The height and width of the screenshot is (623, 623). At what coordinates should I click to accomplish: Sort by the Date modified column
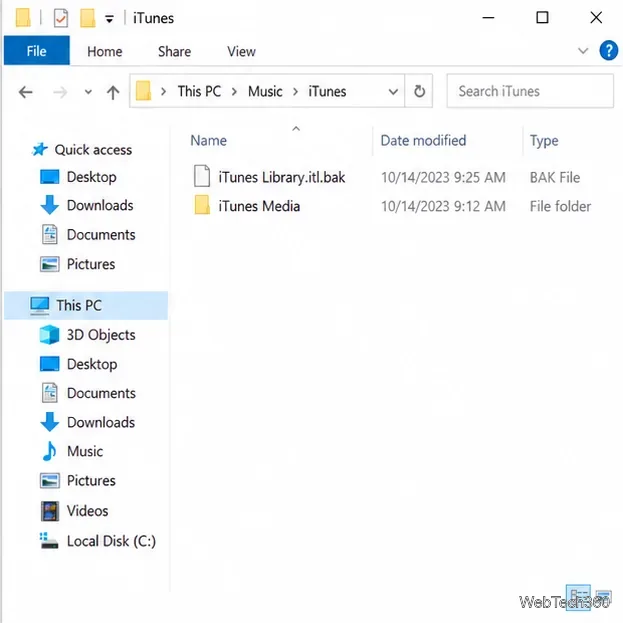423,140
